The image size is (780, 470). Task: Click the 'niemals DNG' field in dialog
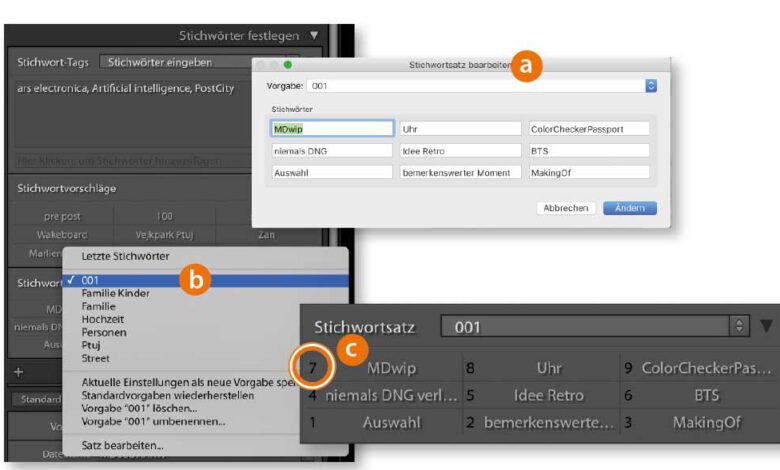[x=332, y=151]
